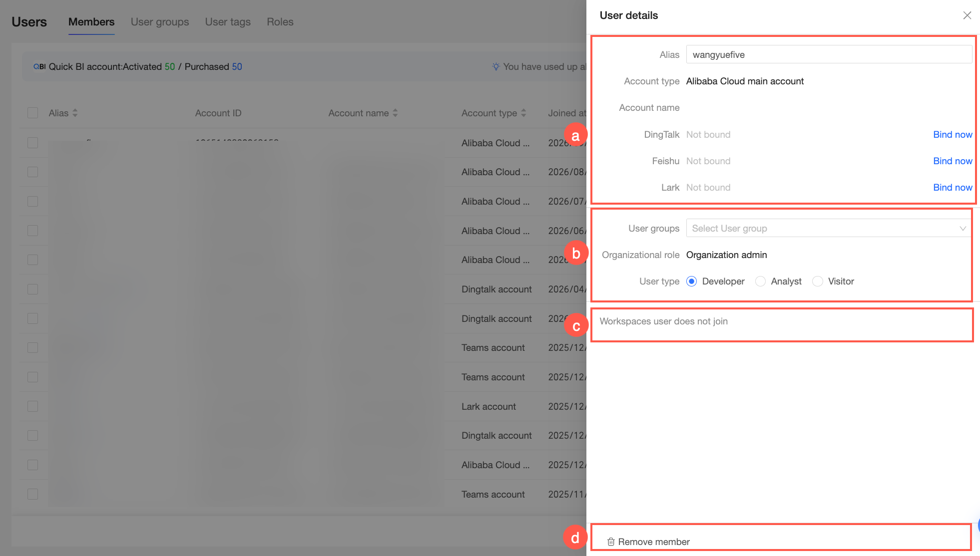
Task: Tick the select-all checkbox in table header
Action: click(33, 113)
